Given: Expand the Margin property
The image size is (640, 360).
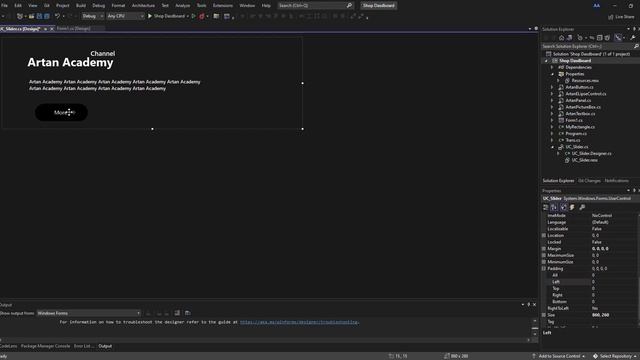Looking at the screenshot, I should tap(544, 249).
